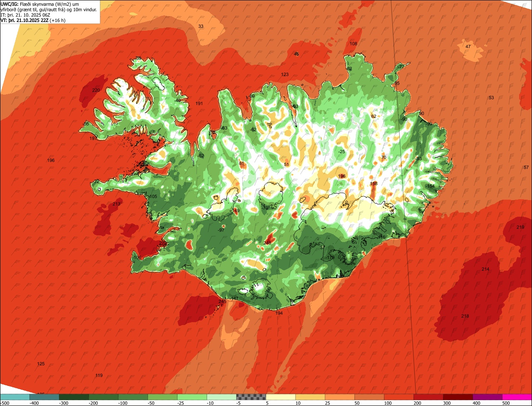
Task: Click the legend swatch between -10 and -5
Action: point(222,397)
